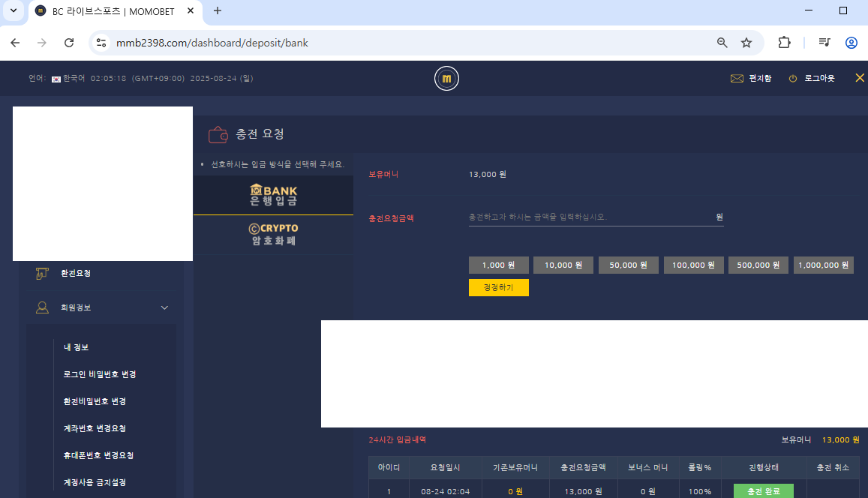Image resolution: width=868 pixels, height=498 pixels.
Task: Click the MOMOBET logo in header
Action: pyautogui.click(x=446, y=79)
